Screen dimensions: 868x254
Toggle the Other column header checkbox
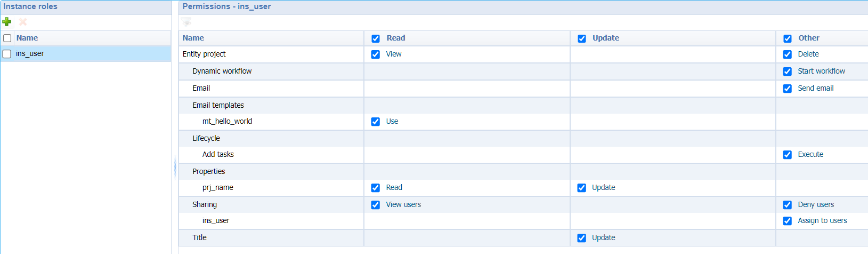tap(788, 38)
